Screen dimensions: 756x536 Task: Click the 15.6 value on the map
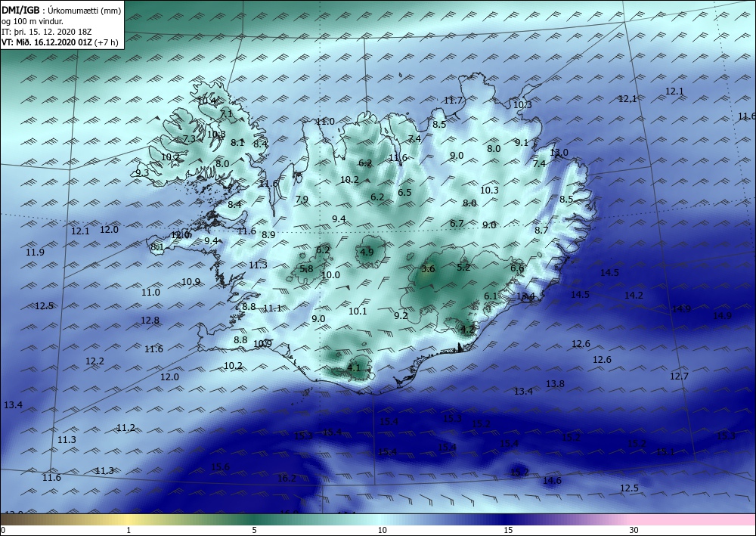pyautogui.click(x=220, y=466)
